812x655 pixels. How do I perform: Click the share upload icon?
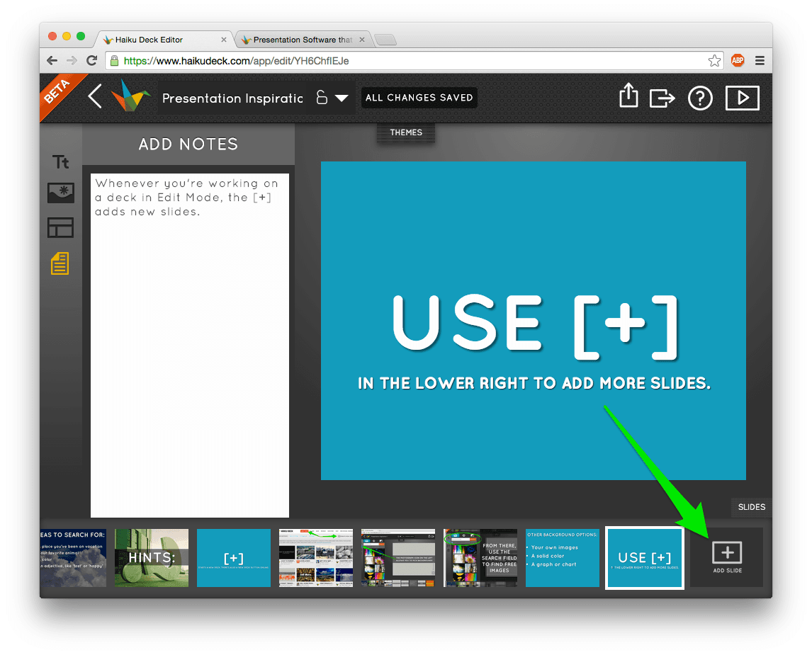coord(628,96)
